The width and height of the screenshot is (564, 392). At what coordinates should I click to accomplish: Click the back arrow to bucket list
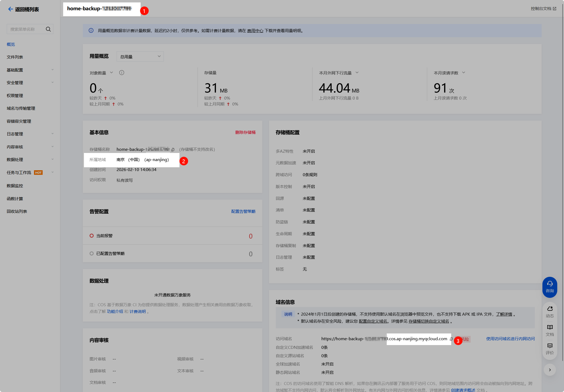pyautogui.click(x=10, y=9)
